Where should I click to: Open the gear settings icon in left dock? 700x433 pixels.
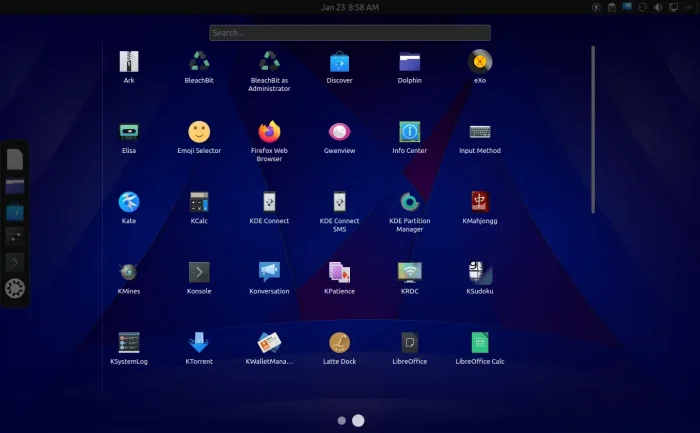tap(15, 289)
